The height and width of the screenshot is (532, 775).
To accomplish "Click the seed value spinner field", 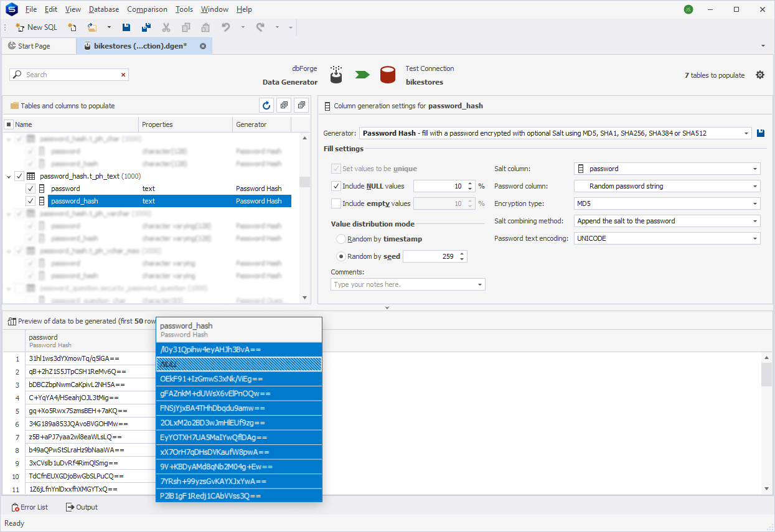I will pyautogui.click(x=435, y=256).
